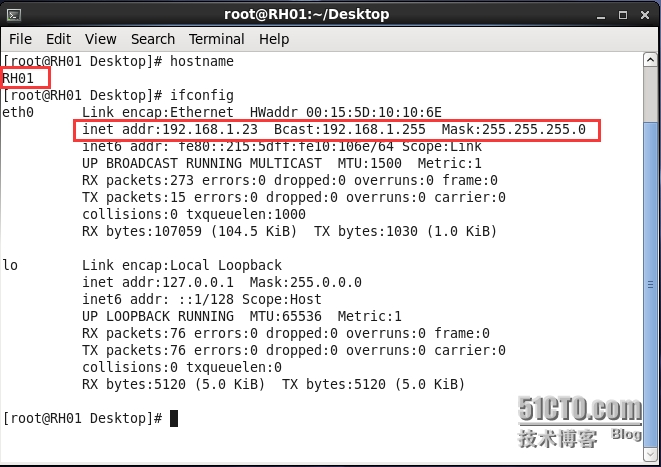Click RX packets:273 text

[x=138, y=180]
